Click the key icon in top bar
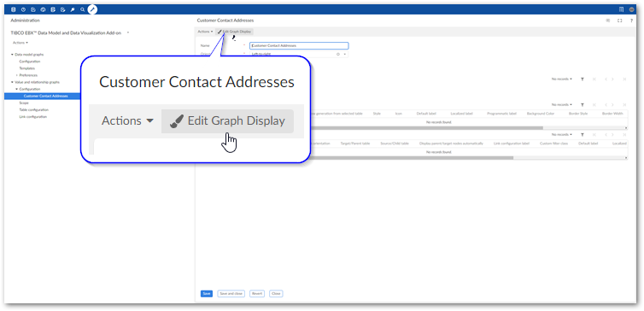The image size is (644, 311). pyautogui.click(x=73, y=9)
